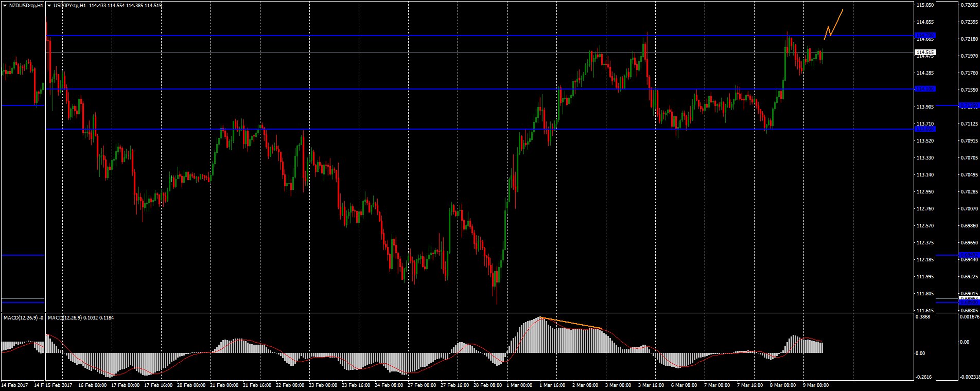Click the 1 Mar 16:00 time label
Screen dimensions: 980x391
coord(552,385)
